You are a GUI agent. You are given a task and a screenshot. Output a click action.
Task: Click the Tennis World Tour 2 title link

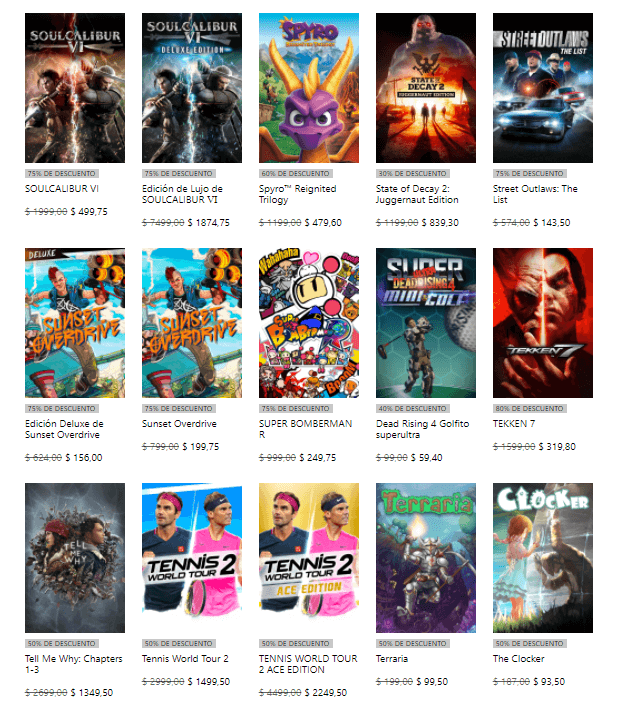pos(185,659)
